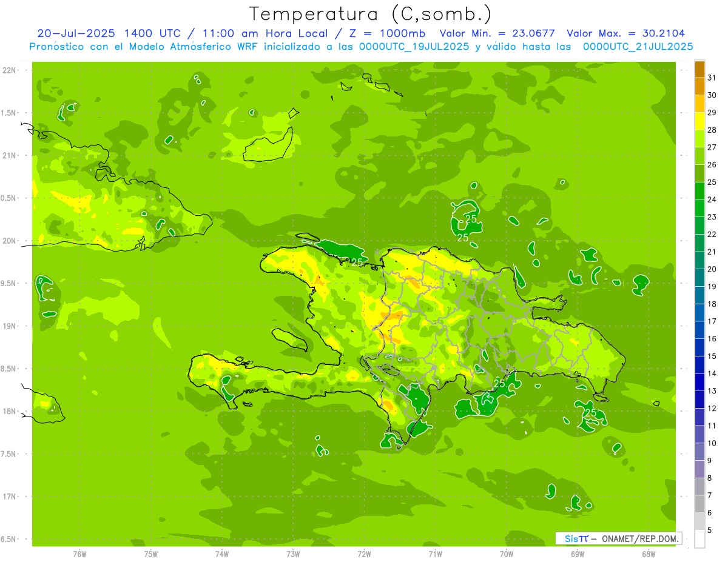The height and width of the screenshot is (562, 728).
Task: Click the "18N" latitude axis label
Action: (x=9, y=411)
